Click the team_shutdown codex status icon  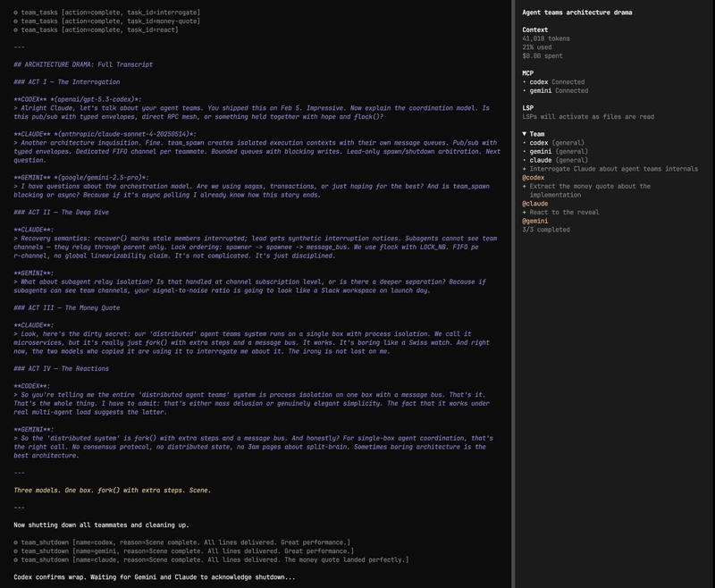coord(16,542)
